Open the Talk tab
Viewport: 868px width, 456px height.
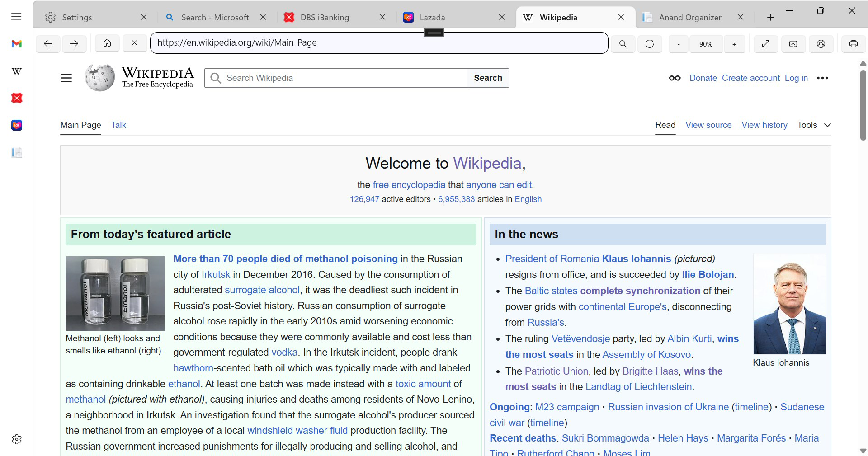[118, 125]
